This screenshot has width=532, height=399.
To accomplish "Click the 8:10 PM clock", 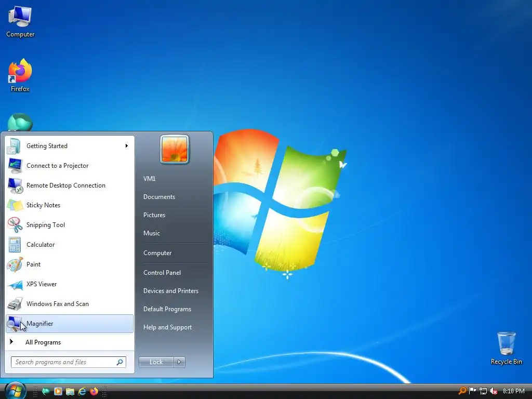I will coord(514,391).
